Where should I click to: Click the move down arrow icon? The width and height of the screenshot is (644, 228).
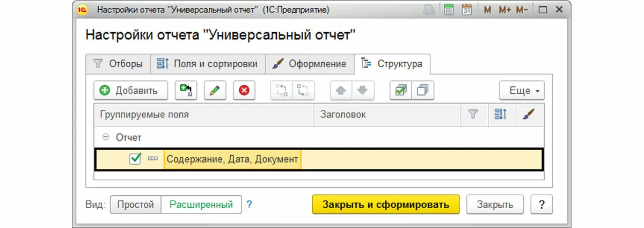(x=363, y=91)
